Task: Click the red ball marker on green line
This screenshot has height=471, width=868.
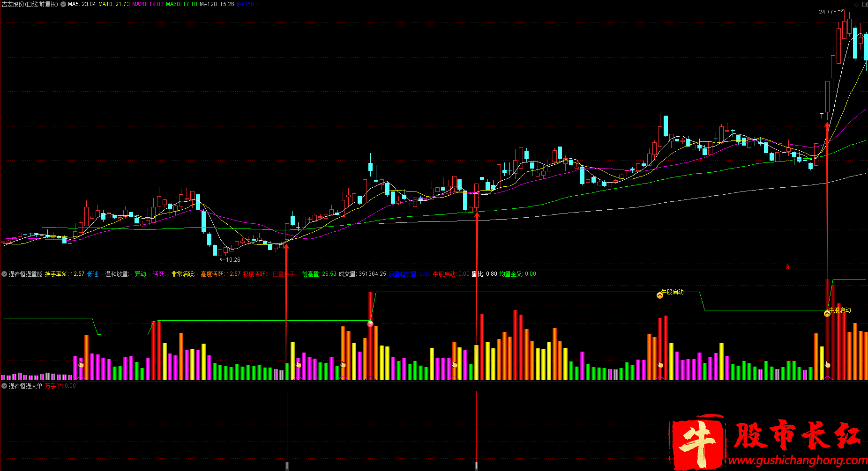Action: (370, 324)
